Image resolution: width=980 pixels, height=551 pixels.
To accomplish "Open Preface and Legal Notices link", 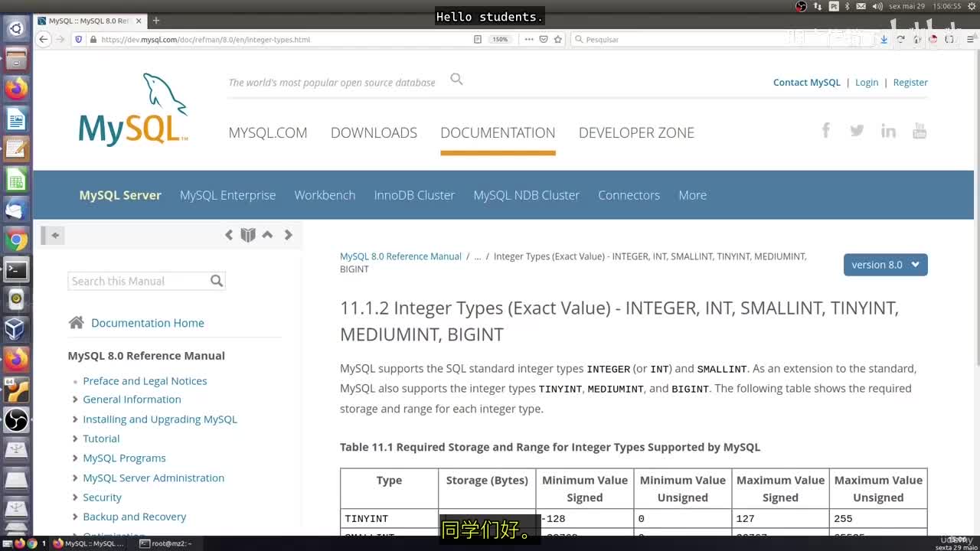I will (x=145, y=381).
